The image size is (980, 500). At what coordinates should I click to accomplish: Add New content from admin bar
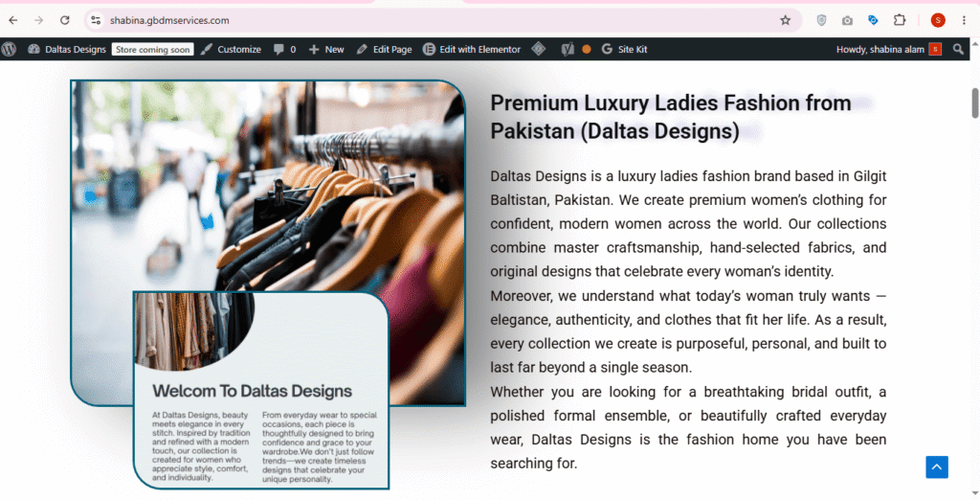tap(326, 49)
